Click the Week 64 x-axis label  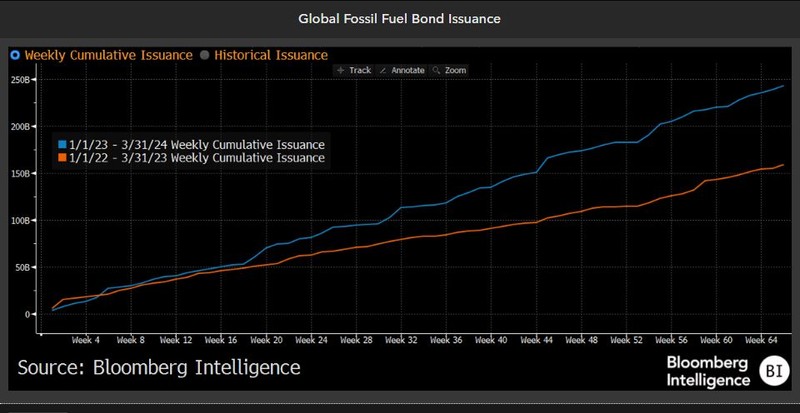(762, 341)
